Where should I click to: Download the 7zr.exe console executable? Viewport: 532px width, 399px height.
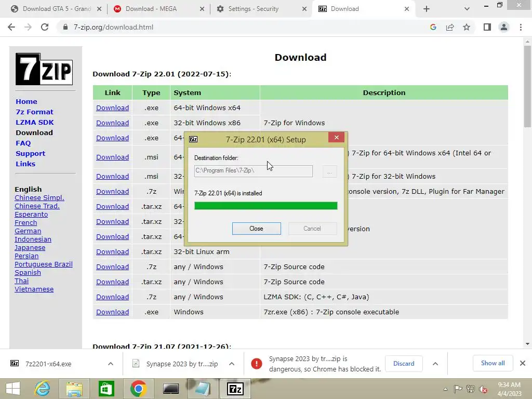pos(112,312)
